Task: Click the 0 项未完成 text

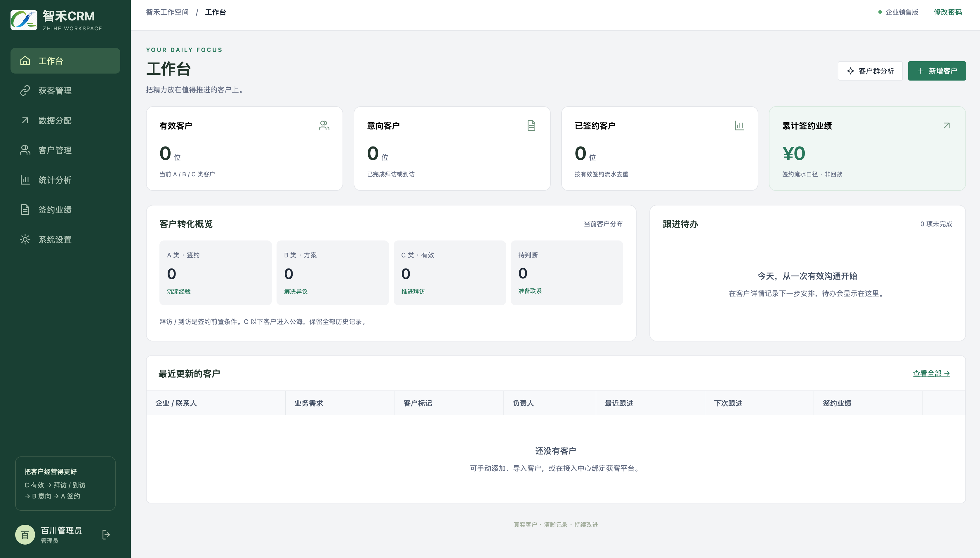Action: [x=936, y=224]
